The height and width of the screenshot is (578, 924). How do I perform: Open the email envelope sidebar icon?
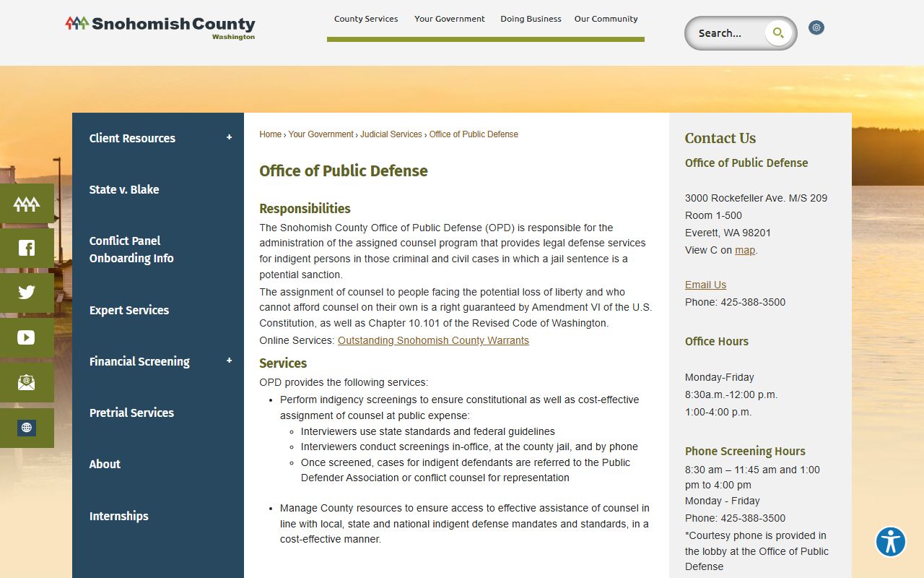point(27,382)
